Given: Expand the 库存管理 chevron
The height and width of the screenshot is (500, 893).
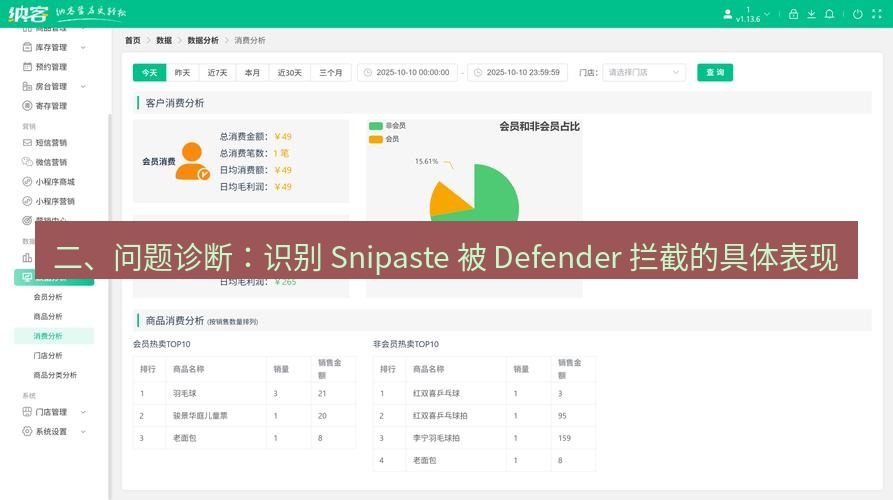Looking at the screenshot, I should point(83,47).
